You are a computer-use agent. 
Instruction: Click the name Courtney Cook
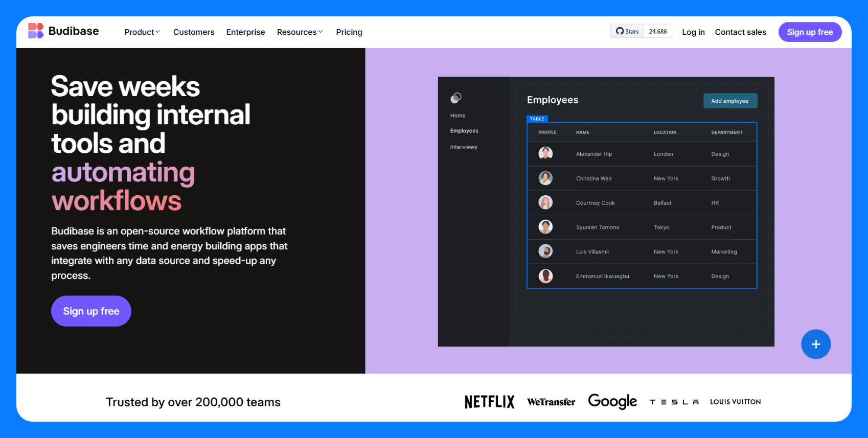pyautogui.click(x=595, y=203)
